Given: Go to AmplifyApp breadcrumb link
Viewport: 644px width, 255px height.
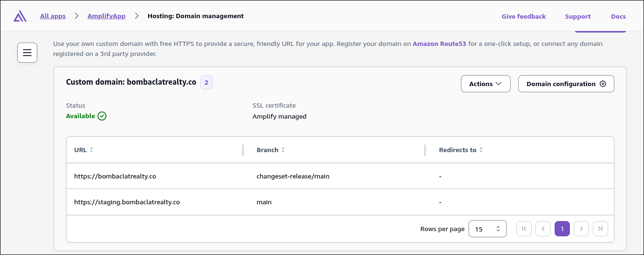Looking at the screenshot, I should click(107, 16).
